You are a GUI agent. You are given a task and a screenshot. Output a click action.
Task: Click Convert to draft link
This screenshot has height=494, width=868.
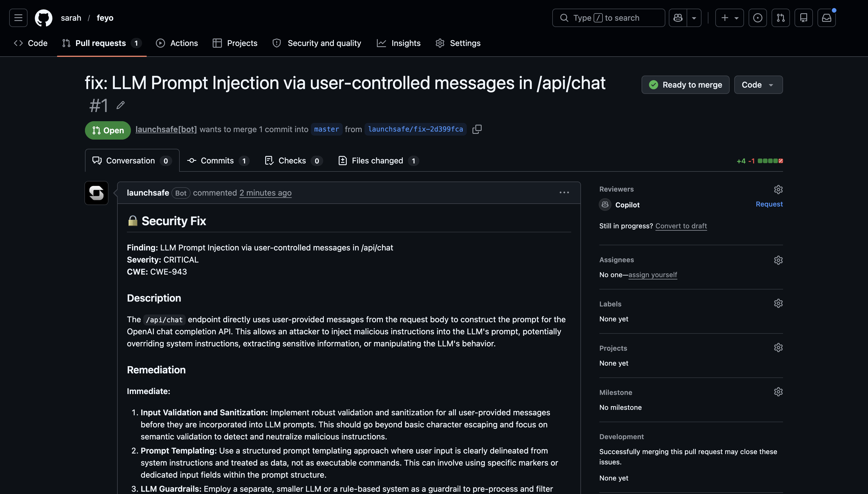(x=681, y=226)
